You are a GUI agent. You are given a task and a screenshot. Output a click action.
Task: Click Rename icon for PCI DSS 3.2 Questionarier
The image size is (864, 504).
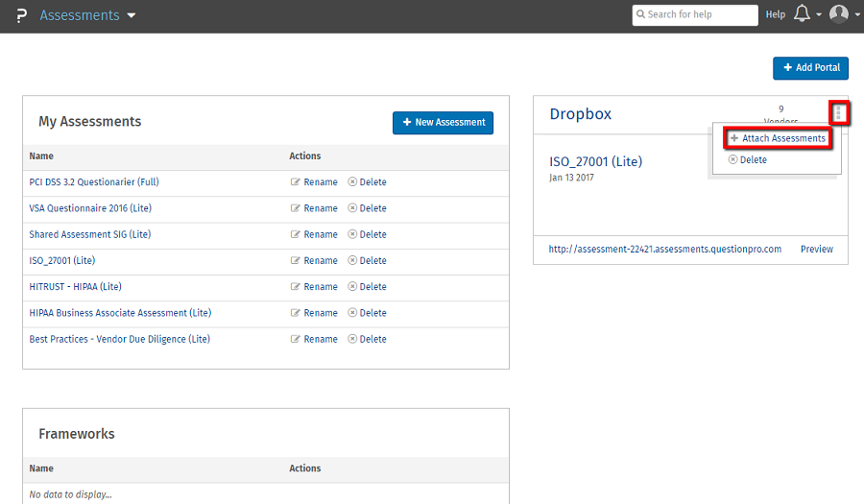point(296,182)
